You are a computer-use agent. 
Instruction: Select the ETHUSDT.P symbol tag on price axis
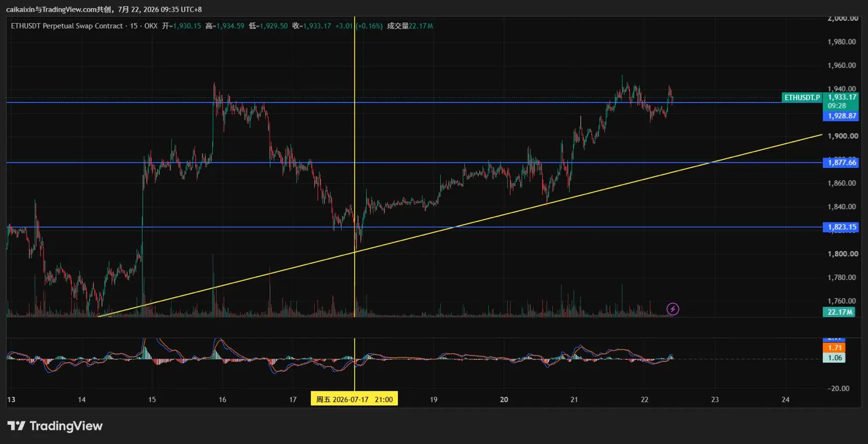pos(802,98)
